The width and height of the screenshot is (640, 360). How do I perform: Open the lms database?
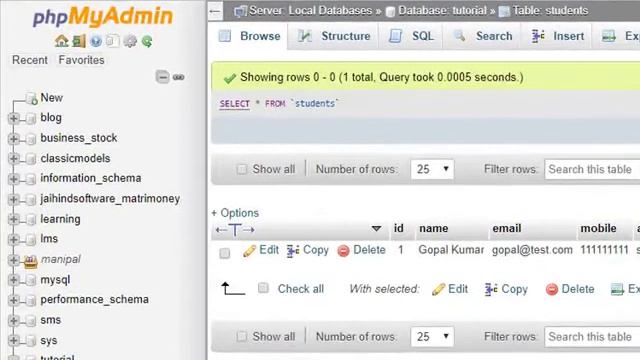tap(49, 239)
